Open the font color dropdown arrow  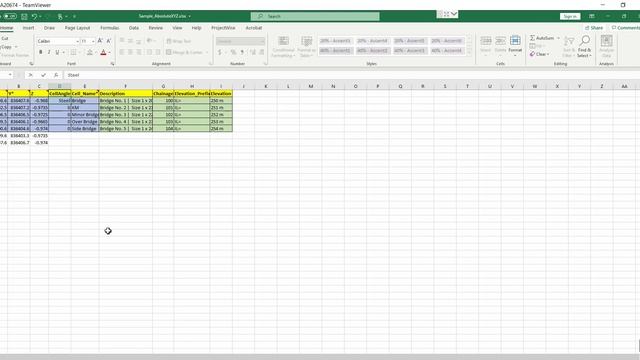pyautogui.click(x=109, y=53)
